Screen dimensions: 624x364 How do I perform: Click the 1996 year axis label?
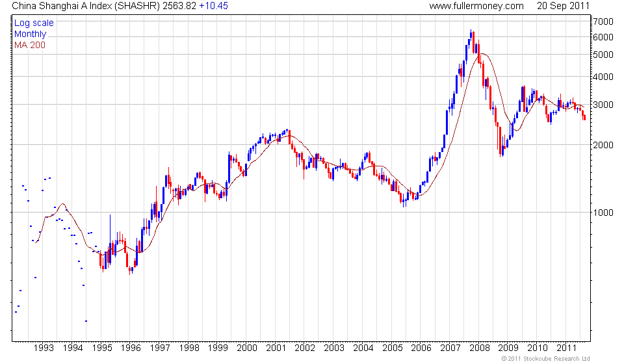click(131, 348)
